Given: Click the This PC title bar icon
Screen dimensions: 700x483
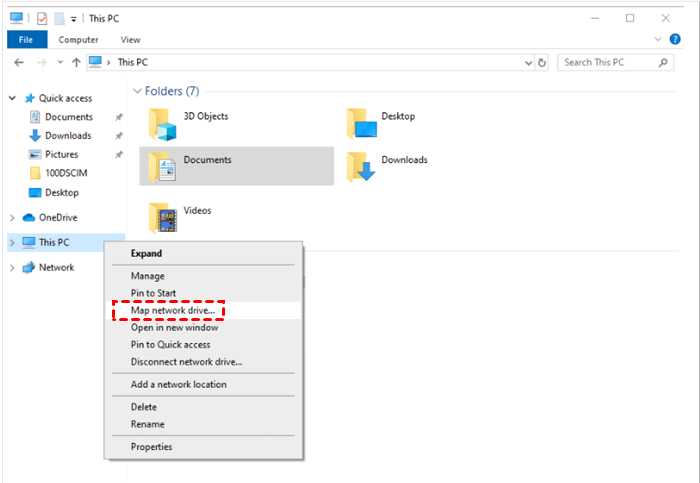Looking at the screenshot, I should [x=17, y=18].
